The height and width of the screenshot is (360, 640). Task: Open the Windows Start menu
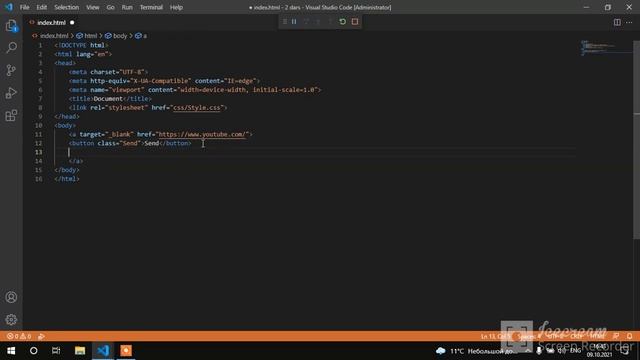(11, 351)
